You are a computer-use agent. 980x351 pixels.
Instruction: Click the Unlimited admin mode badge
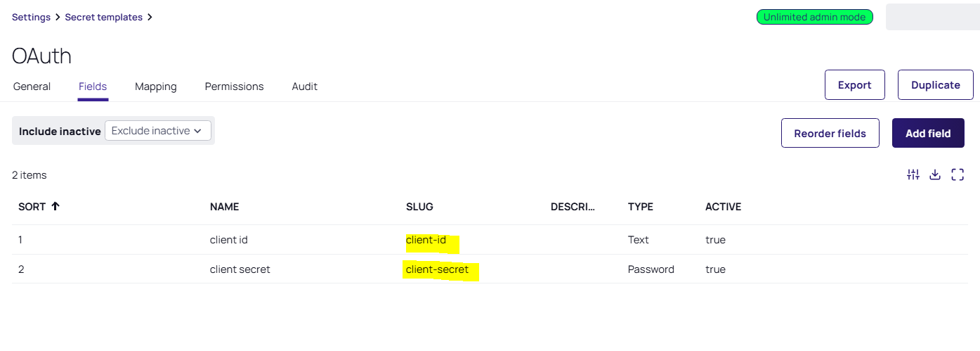814,17
